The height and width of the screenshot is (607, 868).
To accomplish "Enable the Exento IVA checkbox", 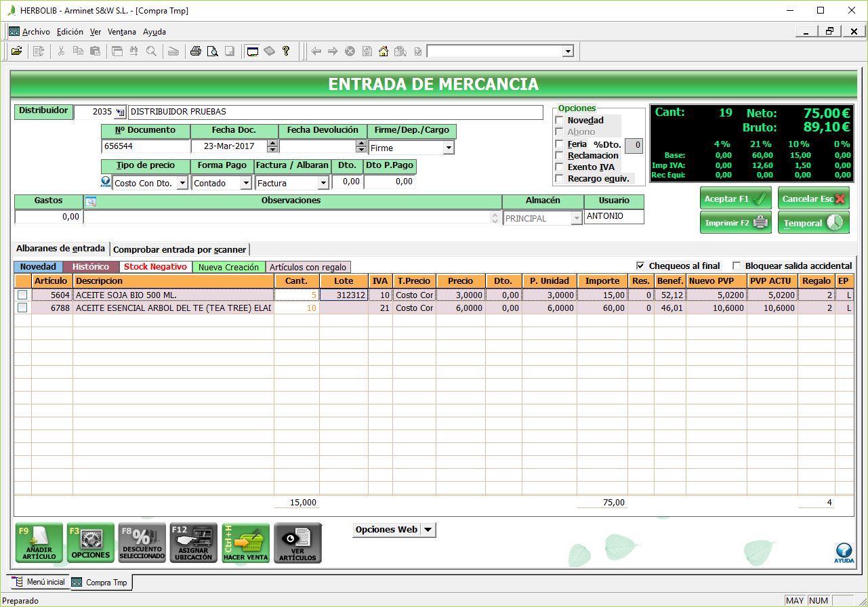I will 559,167.
